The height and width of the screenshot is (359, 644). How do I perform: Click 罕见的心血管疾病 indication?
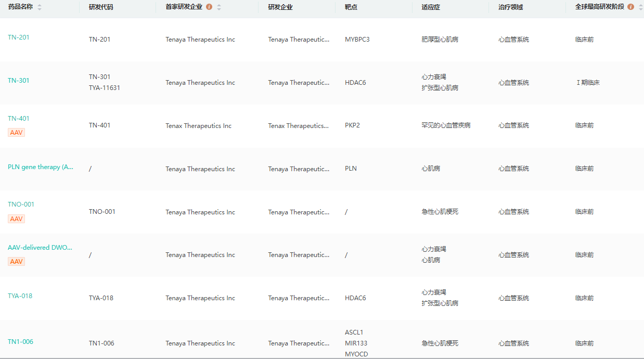coord(446,125)
